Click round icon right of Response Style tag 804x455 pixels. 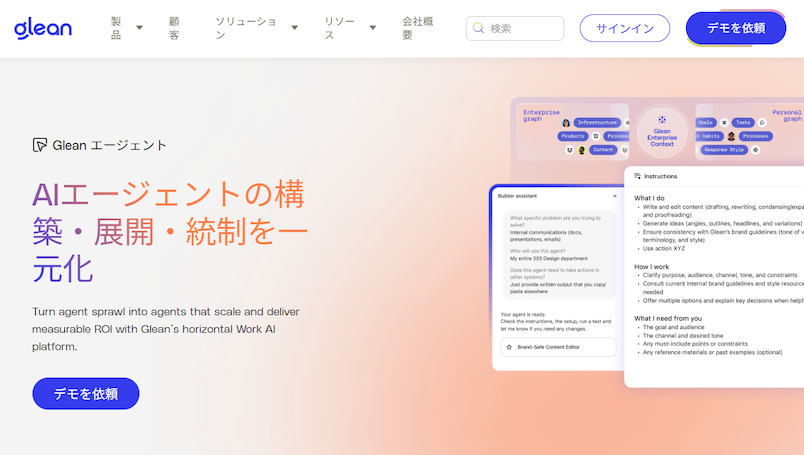pos(755,150)
